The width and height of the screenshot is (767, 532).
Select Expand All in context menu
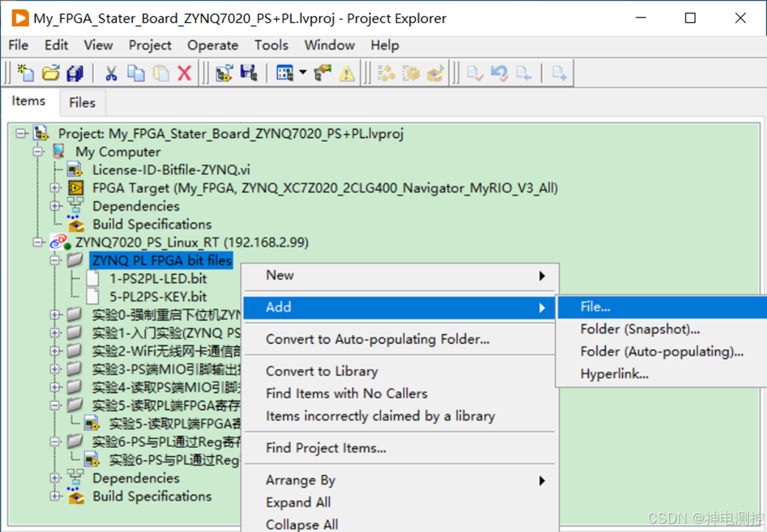tap(400, 503)
